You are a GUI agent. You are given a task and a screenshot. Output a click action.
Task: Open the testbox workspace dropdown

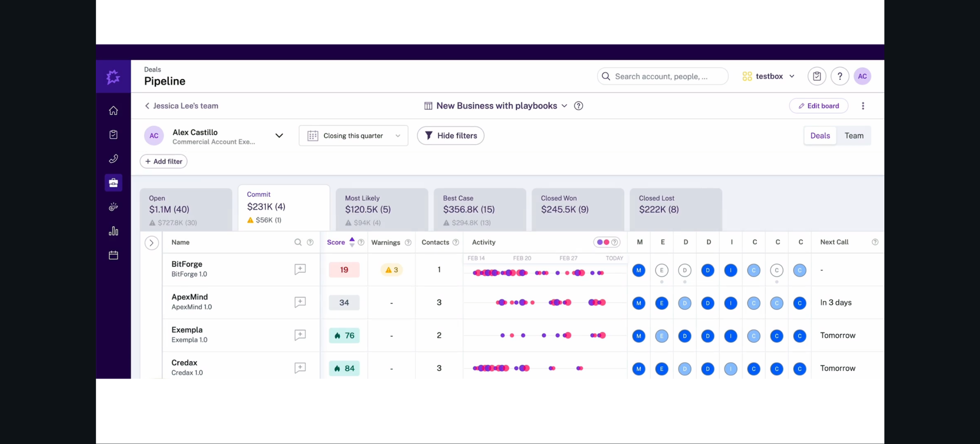point(769,76)
